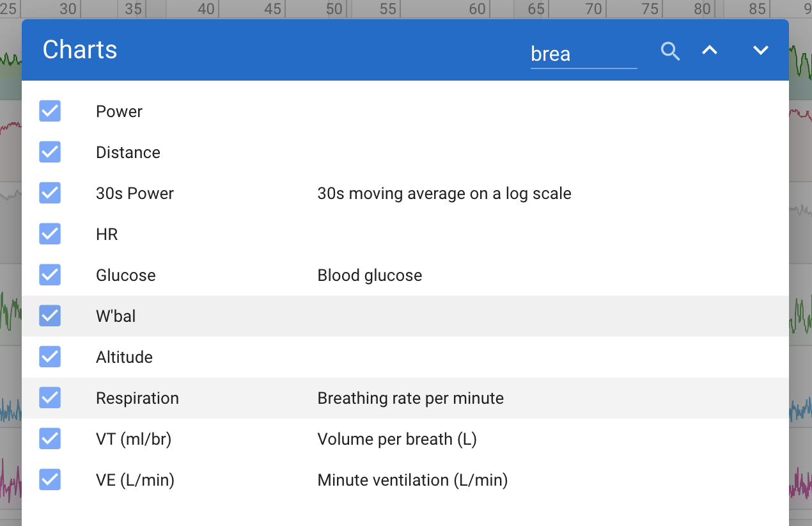Screen dimensions: 812x526
Task: Uncheck the Power chart checkbox
Action: coord(50,111)
